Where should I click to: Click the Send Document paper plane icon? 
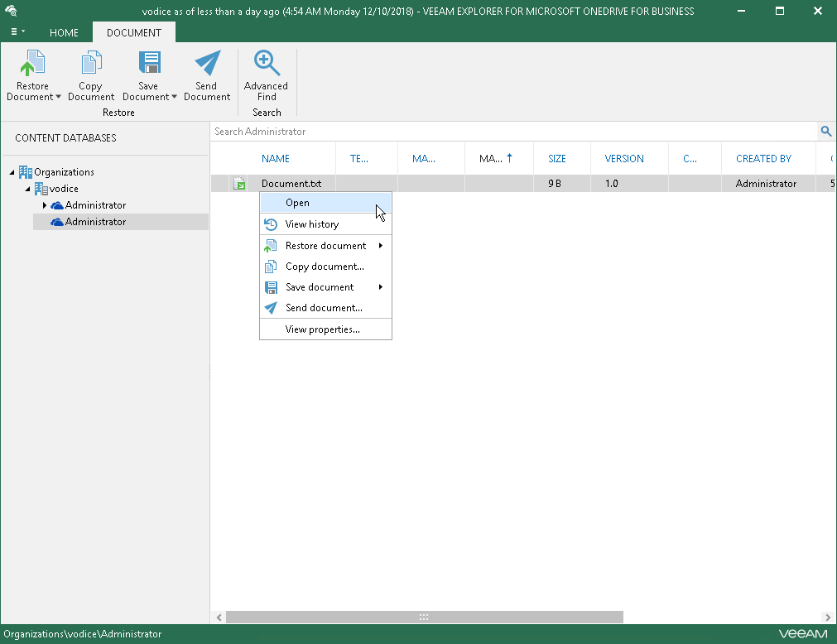pyautogui.click(x=207, y=63)
